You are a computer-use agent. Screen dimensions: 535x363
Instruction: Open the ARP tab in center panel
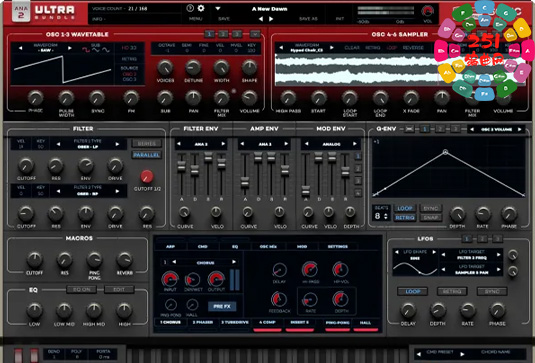pos(170,246)
